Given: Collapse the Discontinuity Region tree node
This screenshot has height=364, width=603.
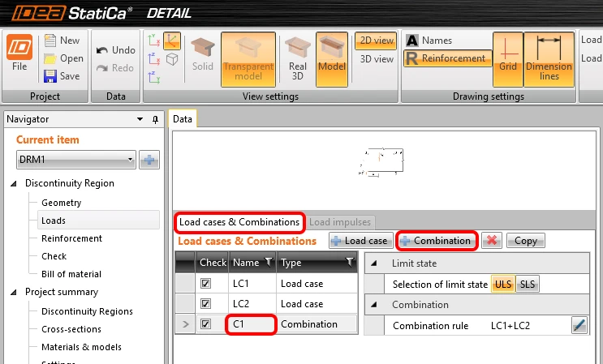Looking at the screenshot, I should pyautogui.click(x=14, y=183).
